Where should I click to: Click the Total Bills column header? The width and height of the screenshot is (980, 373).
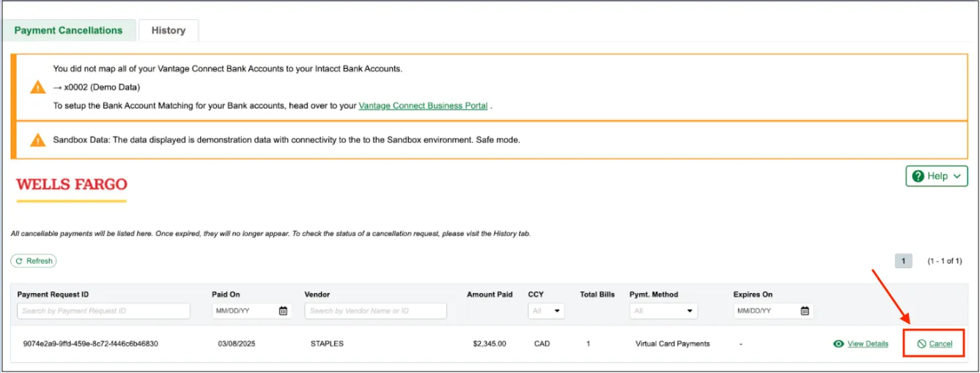(597, 295)
